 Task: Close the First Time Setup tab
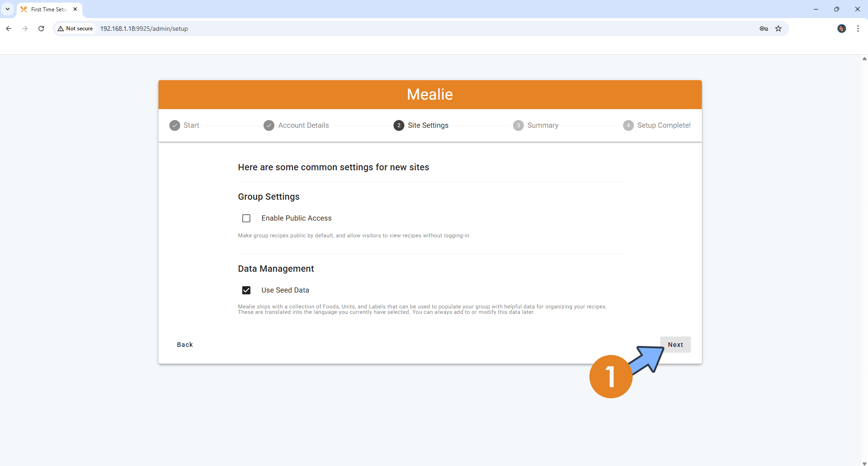click(x=75, y=9)
